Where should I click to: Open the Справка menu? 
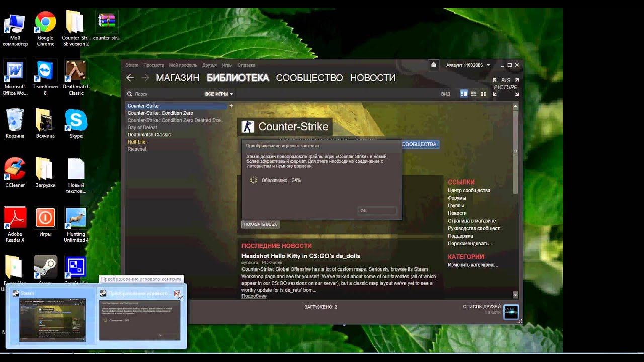pos(247,65)
